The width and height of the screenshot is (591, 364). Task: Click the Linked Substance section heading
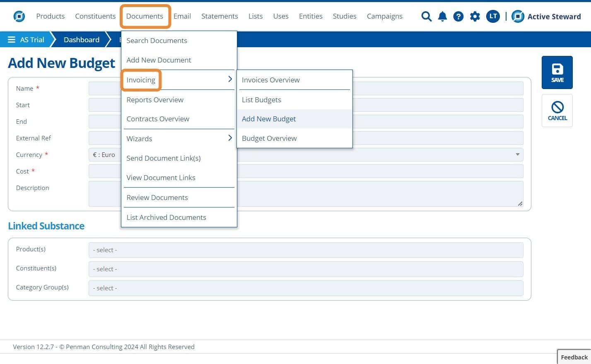(x=46, y=226)
